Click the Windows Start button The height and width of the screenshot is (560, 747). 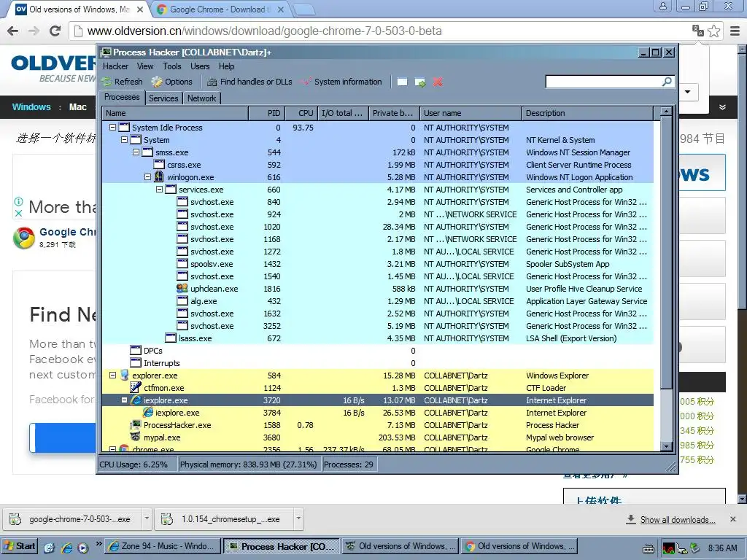(x=20, y=546)
